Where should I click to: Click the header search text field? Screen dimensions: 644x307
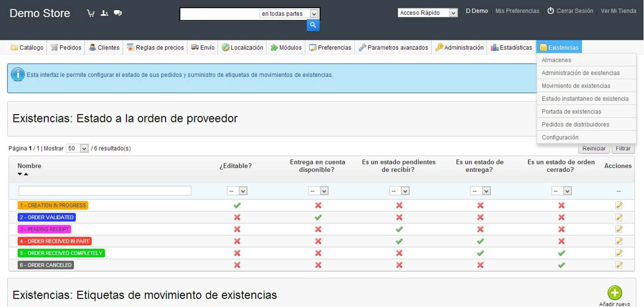(x=220, y=14)
